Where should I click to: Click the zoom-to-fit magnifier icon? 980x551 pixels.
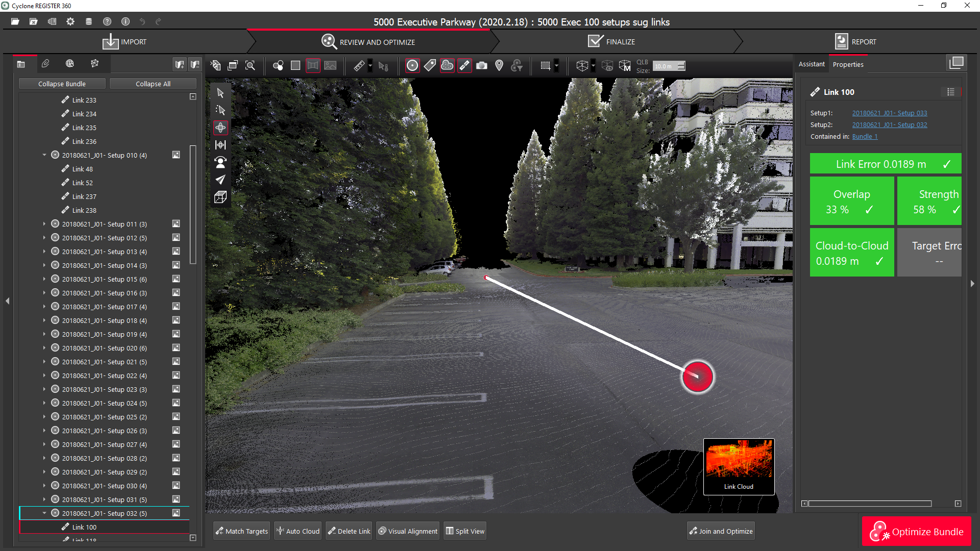coord(250,66)
